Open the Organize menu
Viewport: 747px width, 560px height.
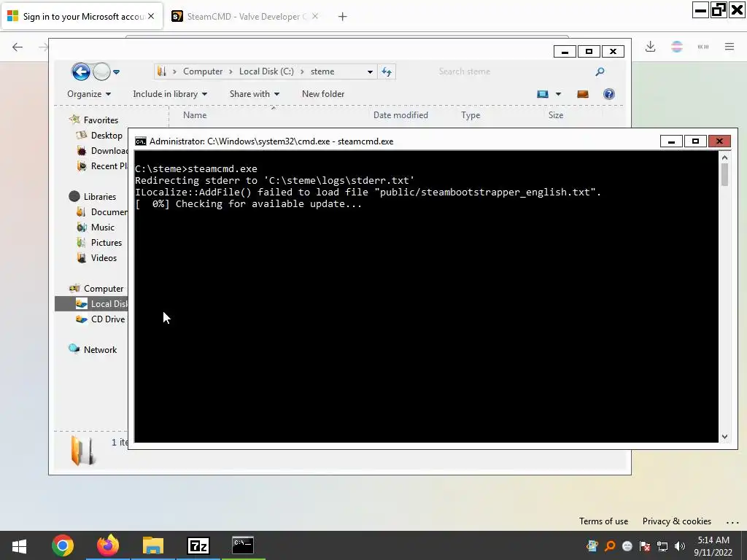click(x=89, y=94)
